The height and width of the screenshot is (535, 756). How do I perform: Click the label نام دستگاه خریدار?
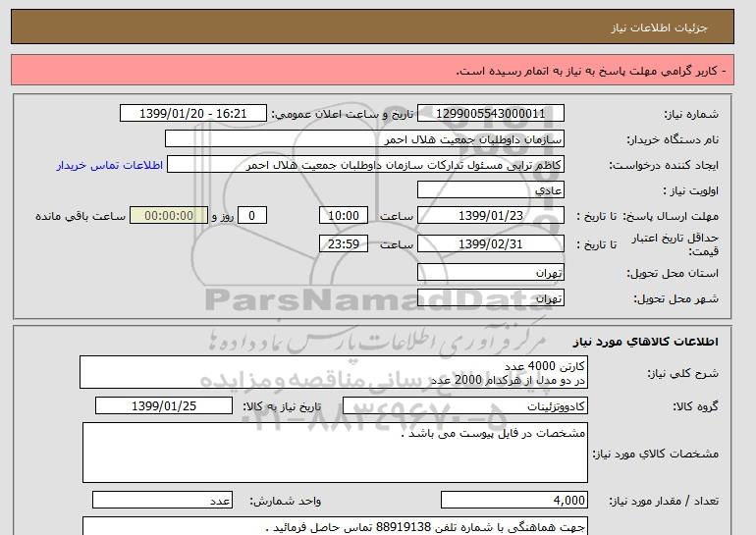point(673,139)
